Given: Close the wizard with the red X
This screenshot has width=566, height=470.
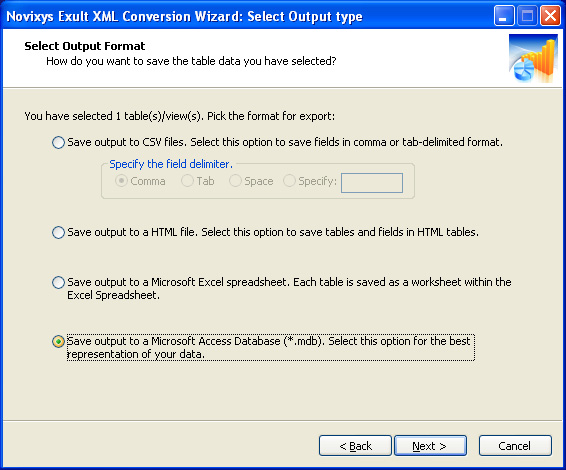Looking at the screenshot, I should pyautogui.click(x=550, y=16).
